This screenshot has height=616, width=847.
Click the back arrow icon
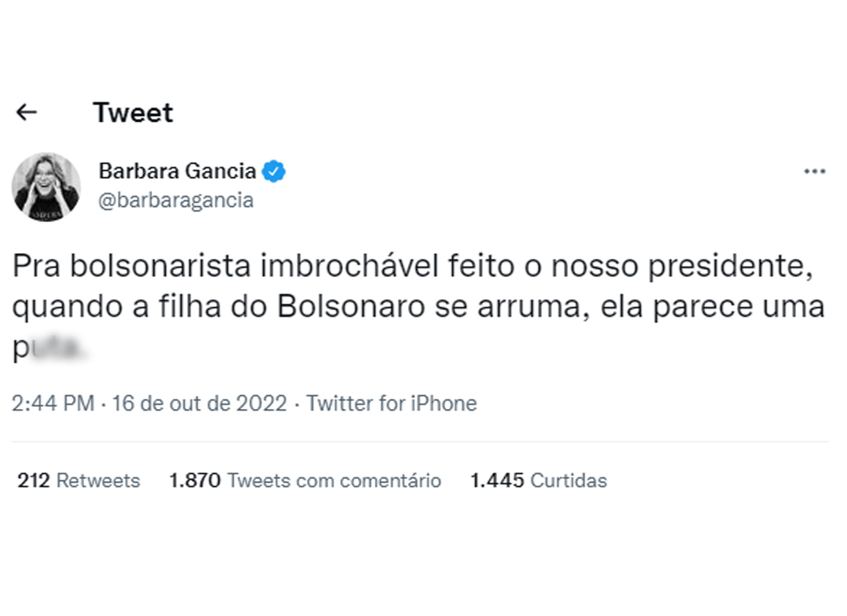(27, 112)
